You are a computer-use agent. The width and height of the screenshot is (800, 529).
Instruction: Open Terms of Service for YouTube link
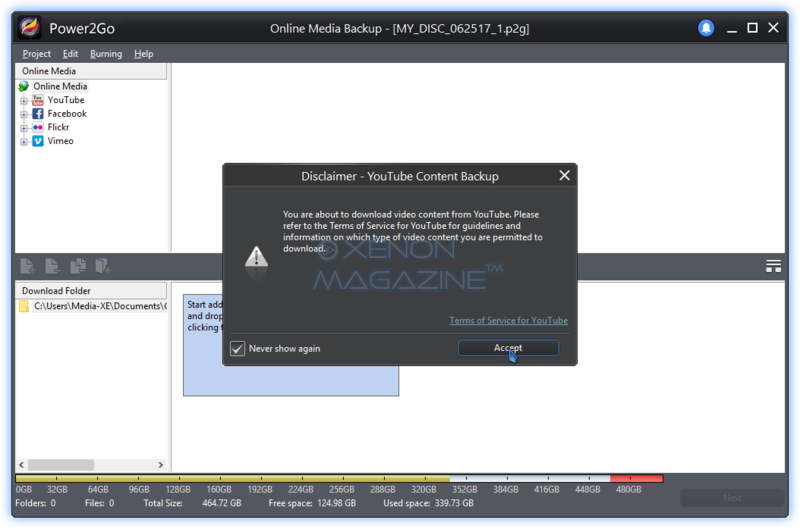point(508,320)
